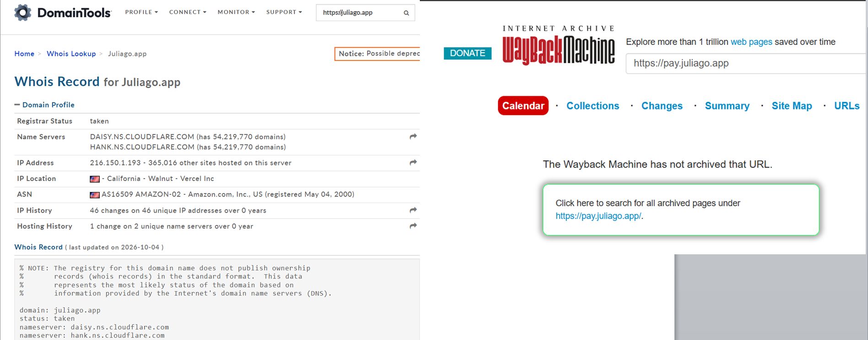This screenshot has width=868, height=340.
Task: Collapse the Domain Profile section
Action: [x=44, y=105]
